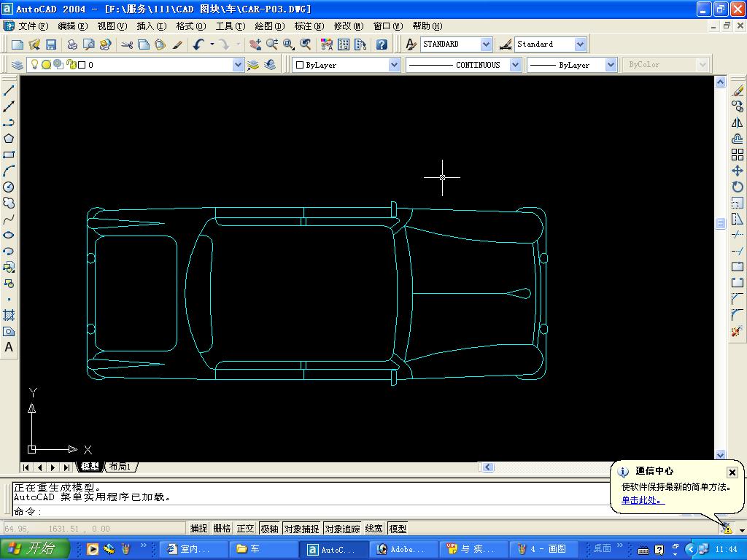Expand the layer selection dropdown
Image resolution: width=747 pixels, height=560 pixels.
point(238,65)
